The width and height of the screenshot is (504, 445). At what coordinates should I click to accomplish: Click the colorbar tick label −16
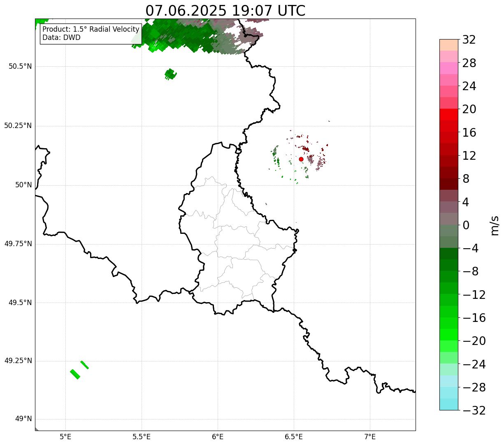click(x=474, y=318)
